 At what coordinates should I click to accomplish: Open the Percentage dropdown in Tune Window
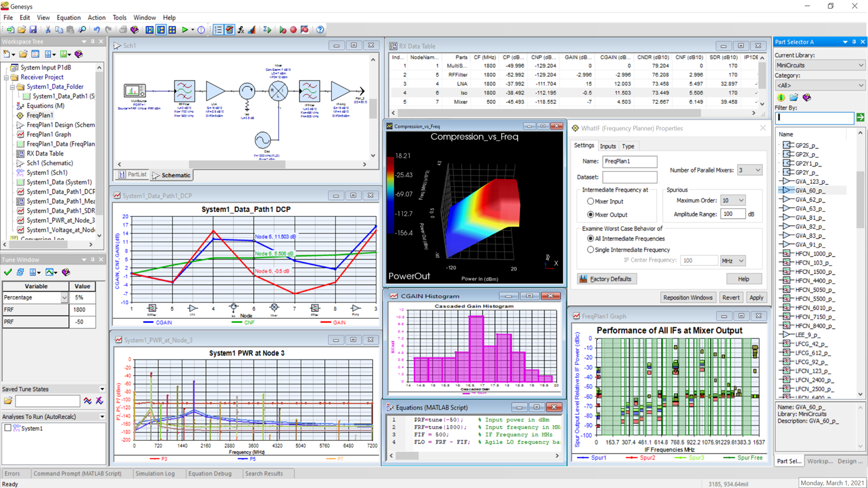[64, 298]
